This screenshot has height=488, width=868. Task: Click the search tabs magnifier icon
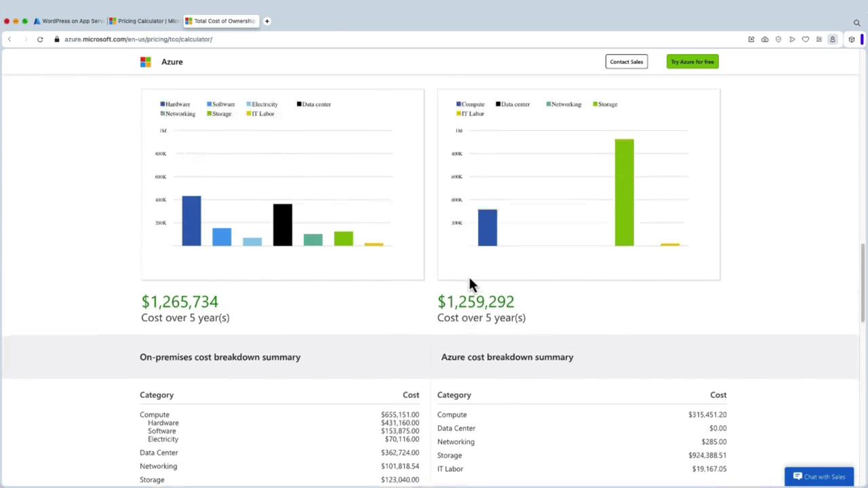coord(856,22)
